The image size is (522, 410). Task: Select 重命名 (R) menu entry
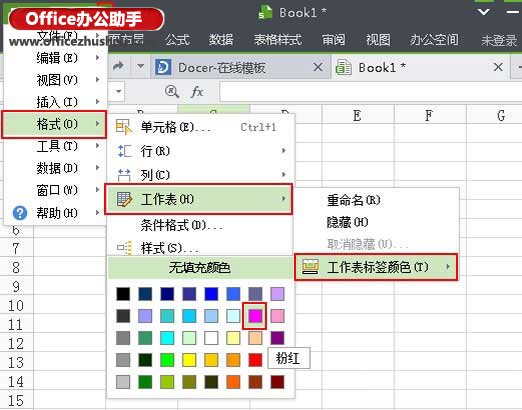354,200
